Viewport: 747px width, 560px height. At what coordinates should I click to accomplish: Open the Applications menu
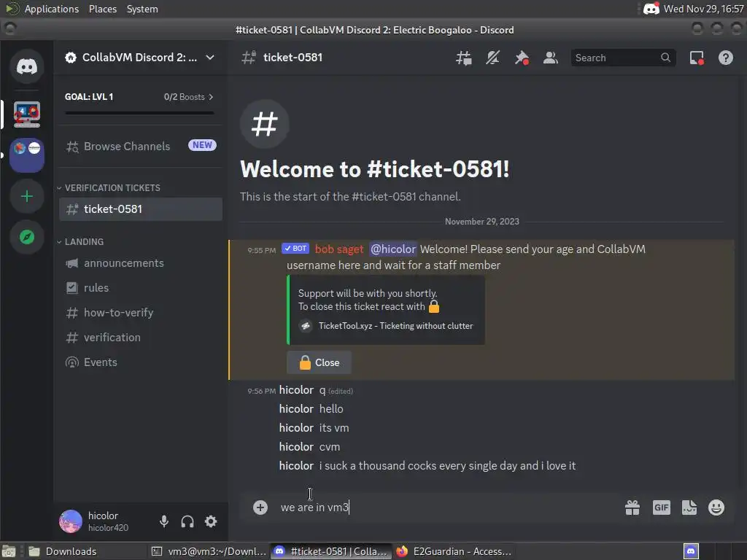(x=52, y=9)
